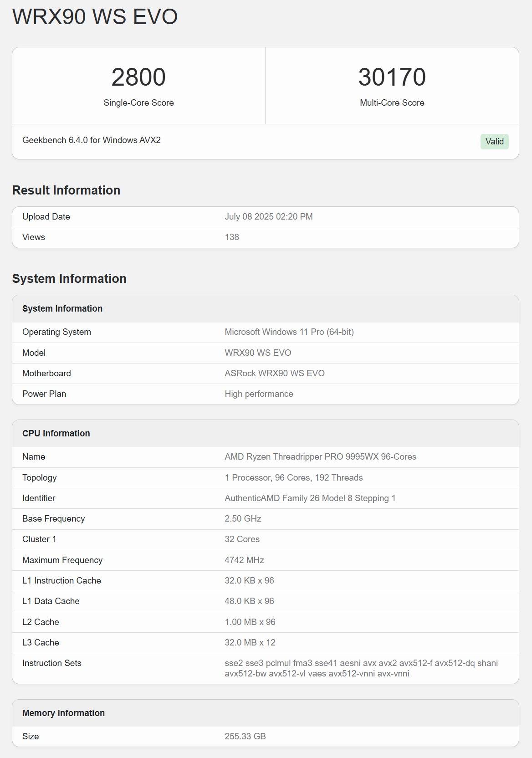Click the Single-Core Score label
This screenshot has height=758, width=532.
point(138,103)
